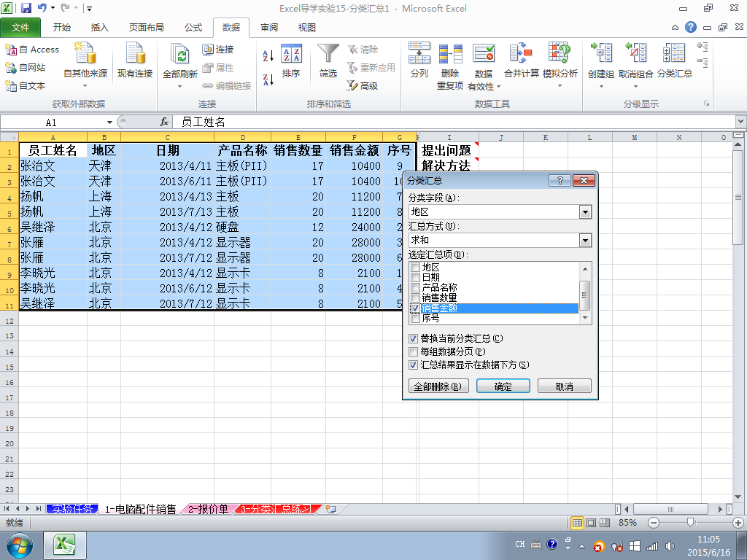The height and width of the screenshot is (560, 747).
Task: Check 序号 in the subtotal items list
Action: [415, 318]
